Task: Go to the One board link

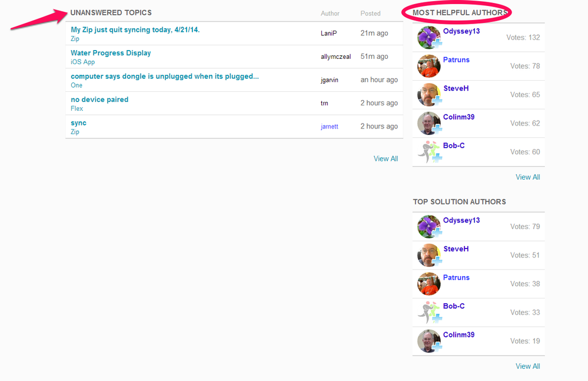Action: click(x=77, y=85)
